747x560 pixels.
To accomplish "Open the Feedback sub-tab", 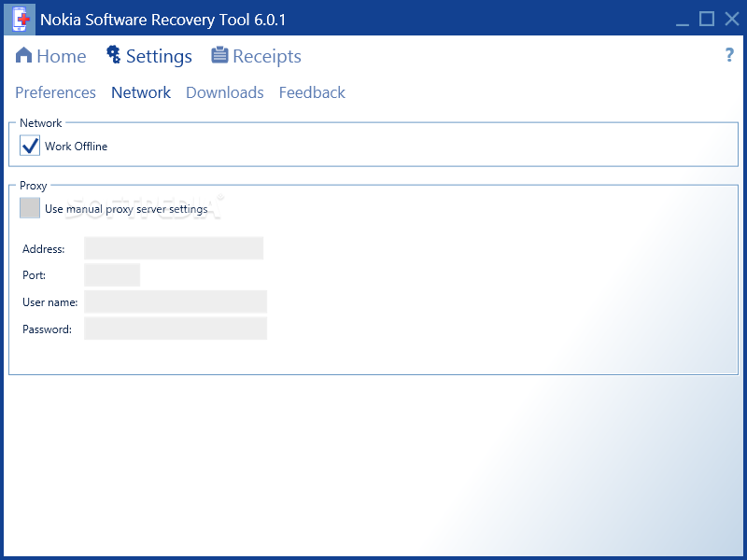I will [x=312, y=92].
